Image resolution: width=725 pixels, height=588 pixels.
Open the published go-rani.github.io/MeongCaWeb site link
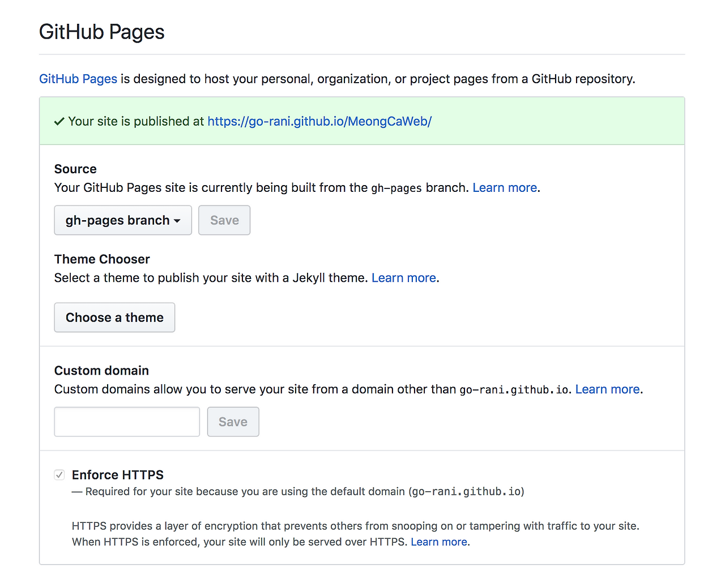(x=319, y=122)
